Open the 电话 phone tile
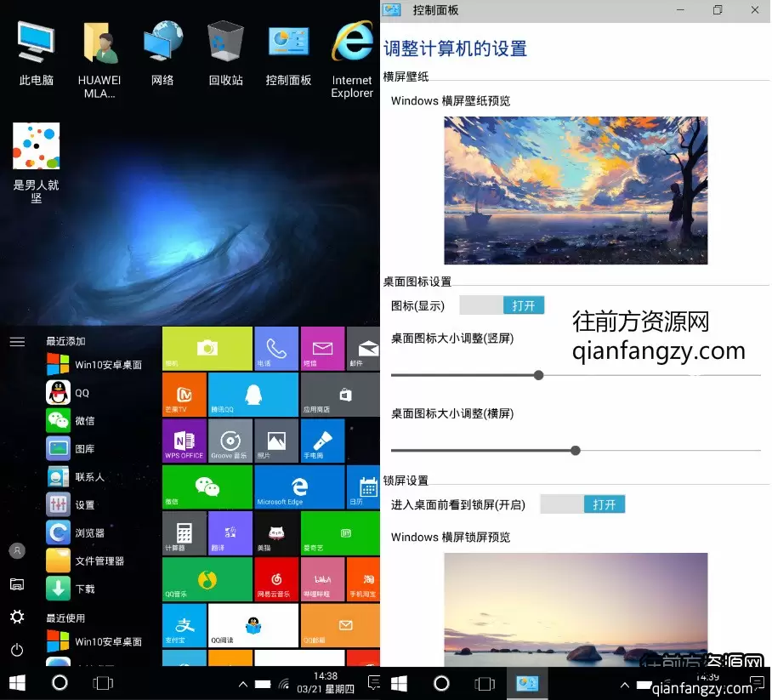The height and width of the screenshot is (700, 772). pyautogui.click(x=276, y=348)
